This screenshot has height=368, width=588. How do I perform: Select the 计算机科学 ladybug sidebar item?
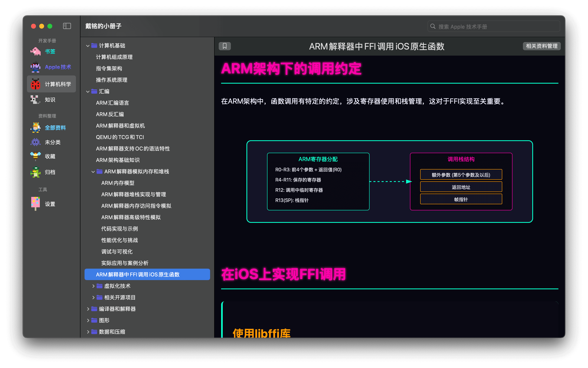(x=51, y=84)
